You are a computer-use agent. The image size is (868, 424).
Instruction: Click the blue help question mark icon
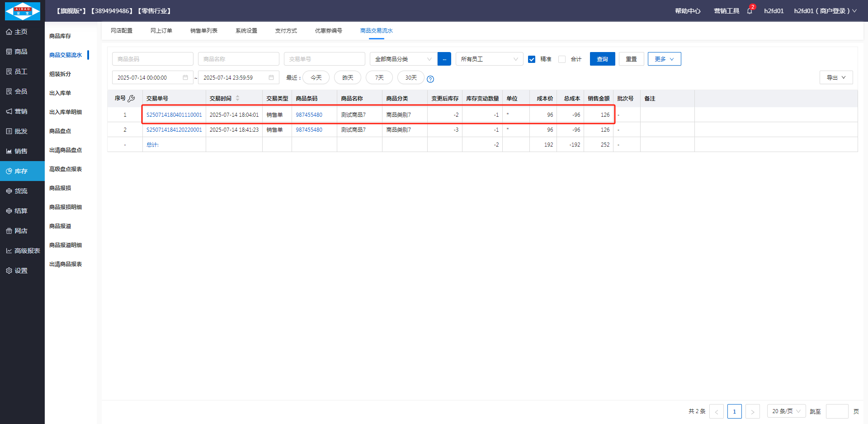pos(430,79)
